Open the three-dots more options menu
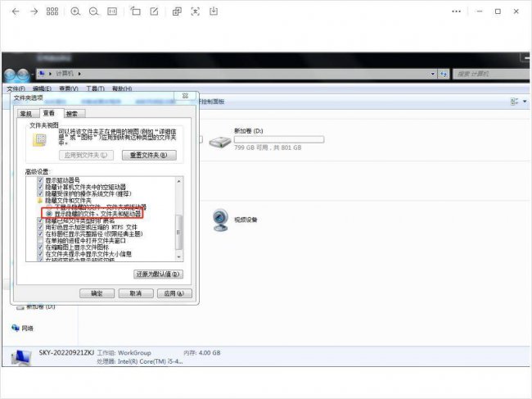 [x=457, y=11]
